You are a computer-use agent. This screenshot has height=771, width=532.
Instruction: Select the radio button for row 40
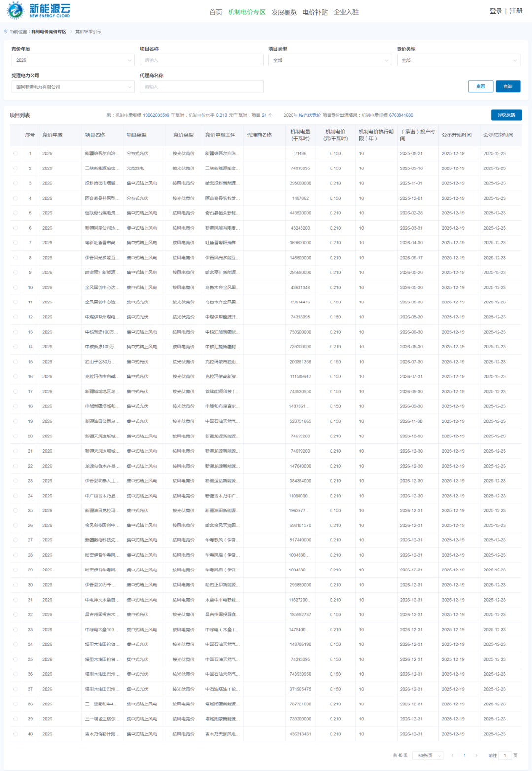coord(16,734)
